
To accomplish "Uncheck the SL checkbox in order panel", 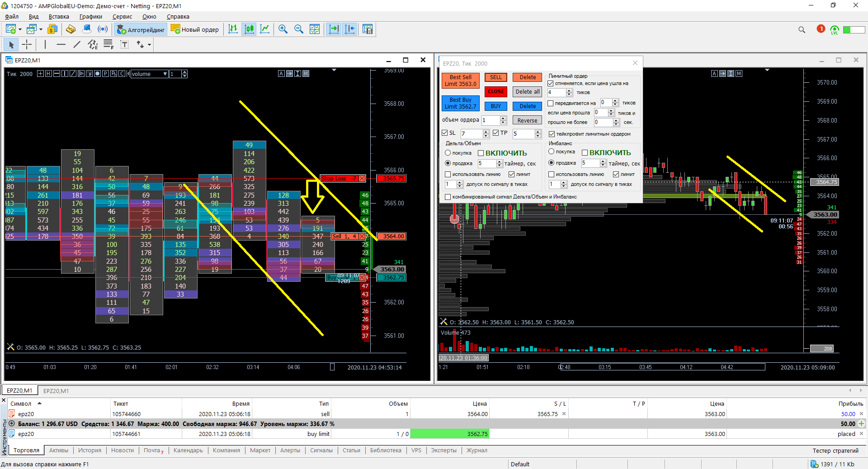I will coord(445,133).
